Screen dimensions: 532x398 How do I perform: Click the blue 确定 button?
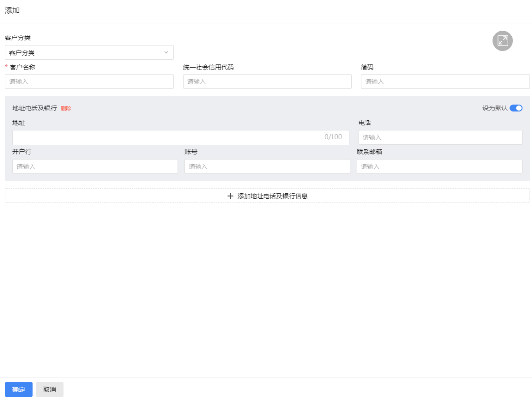click(x=19, y=389)
